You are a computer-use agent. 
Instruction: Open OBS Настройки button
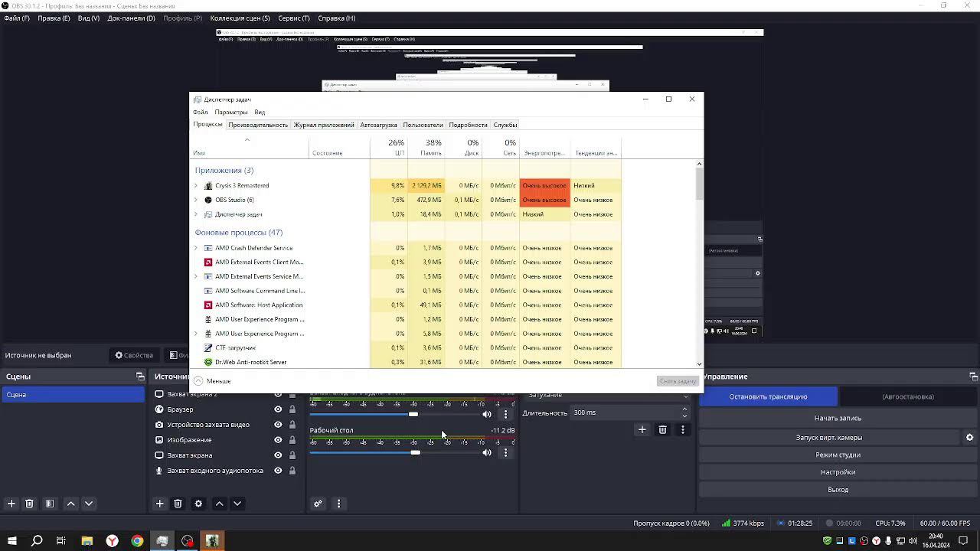[x=838, y=472]
